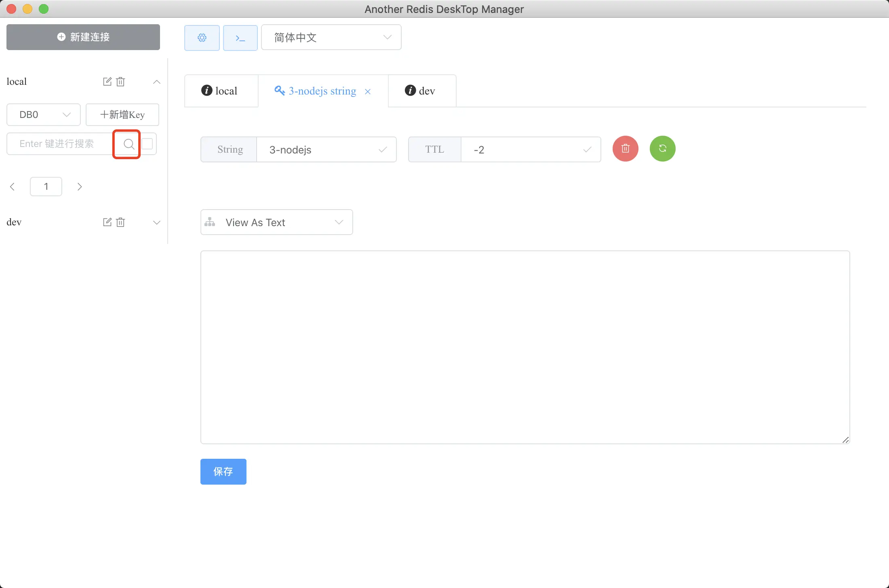Click the 保存 save button
This screenshot has width=889, height=588.
pos(223,471)
